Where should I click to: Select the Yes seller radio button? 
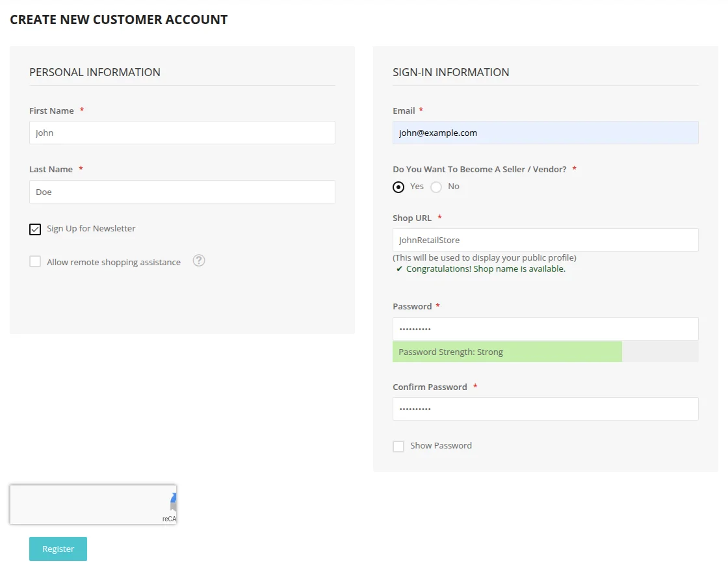pos(398,187)
